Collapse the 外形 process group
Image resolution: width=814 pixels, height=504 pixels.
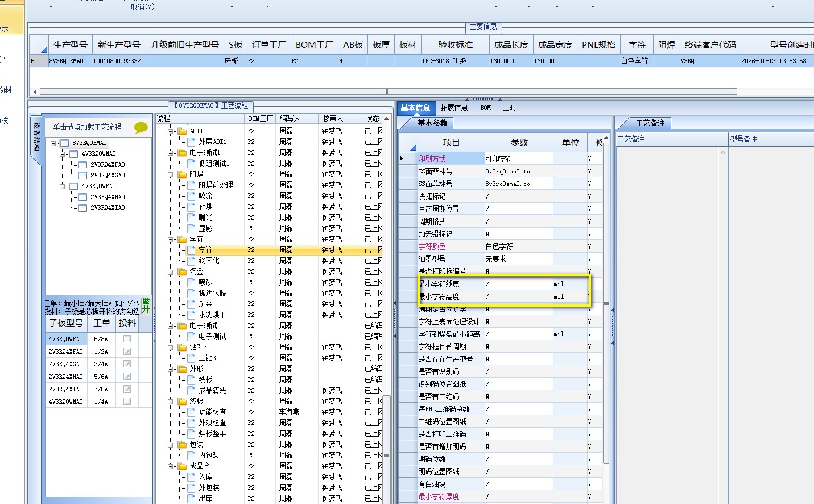click(x=171, y=369)
